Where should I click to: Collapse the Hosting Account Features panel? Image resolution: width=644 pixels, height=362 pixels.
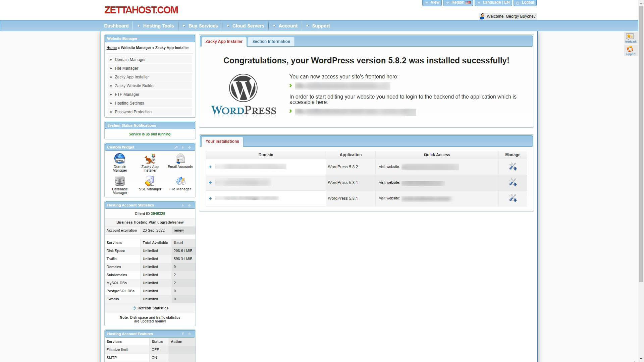click(183, 334)
